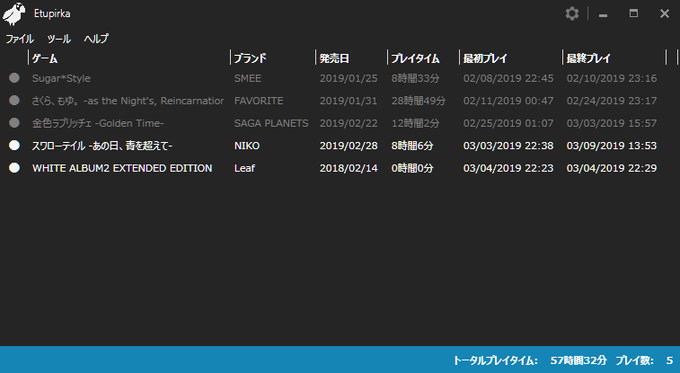Click first play 03/03/2019 22:38

[x=508, y=146]
